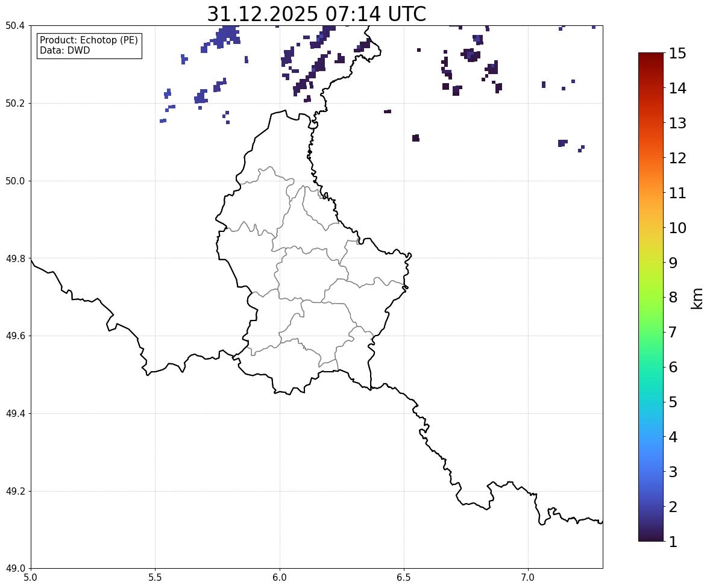Image resolution: width=710 pixels, height=588 pixels.
Task: Click the colorbar tick label 14
Action: click(677, 89)
